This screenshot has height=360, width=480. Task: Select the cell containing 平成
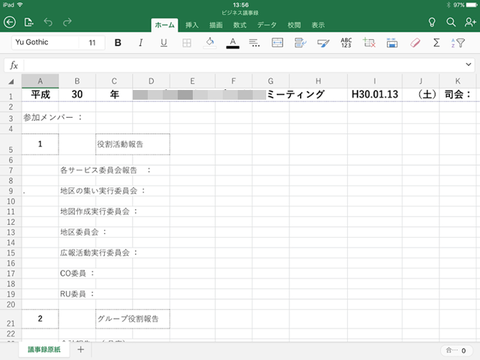pyautogui.click(x=40, y=95)
